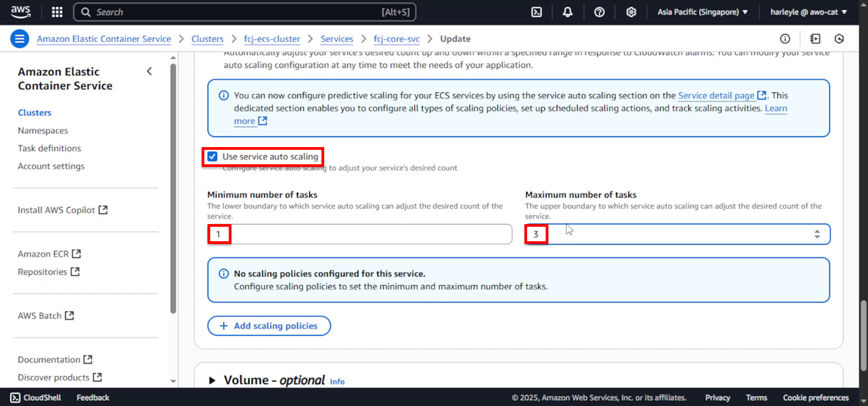Follow the Service detail page link
This screenshot has height=406, width=868.
(716, 96)
